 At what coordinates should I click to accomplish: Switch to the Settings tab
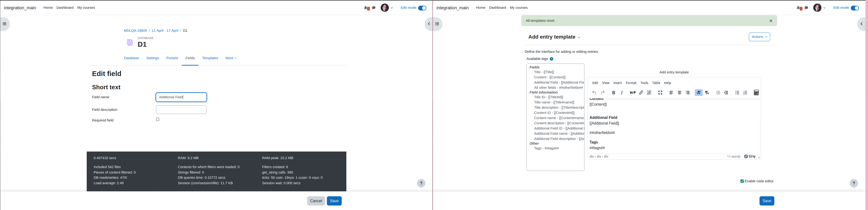[x=153, y=58]
